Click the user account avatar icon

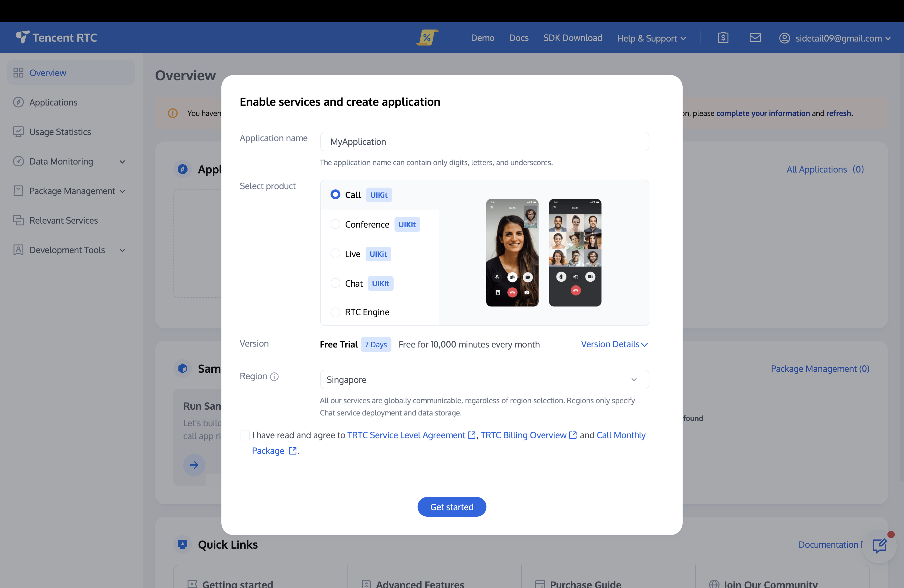(784, 38)
